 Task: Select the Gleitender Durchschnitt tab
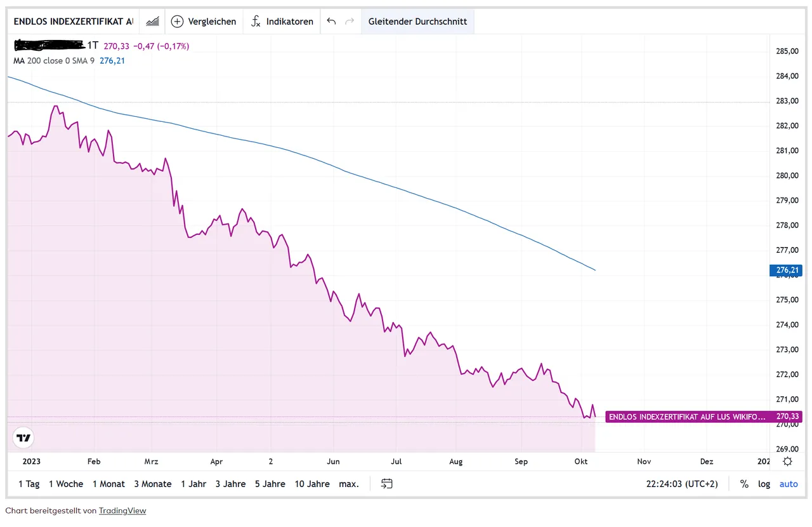coord(417,22)
